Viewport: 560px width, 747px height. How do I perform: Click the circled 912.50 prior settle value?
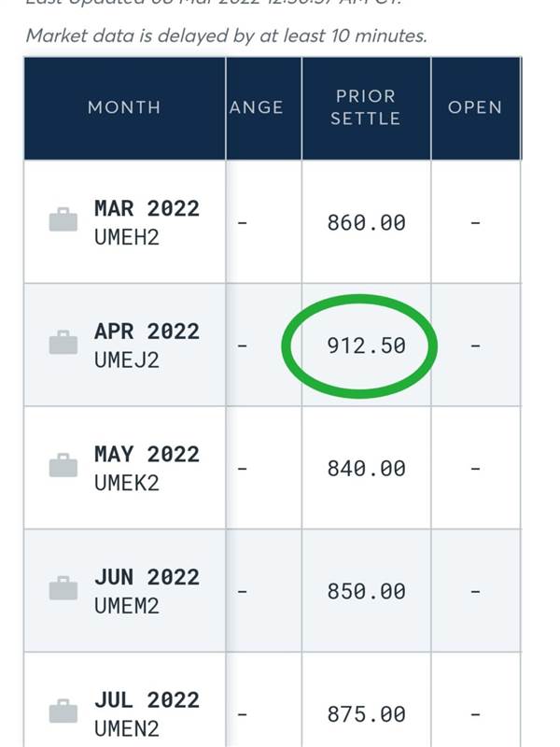[x=366, y=345]
